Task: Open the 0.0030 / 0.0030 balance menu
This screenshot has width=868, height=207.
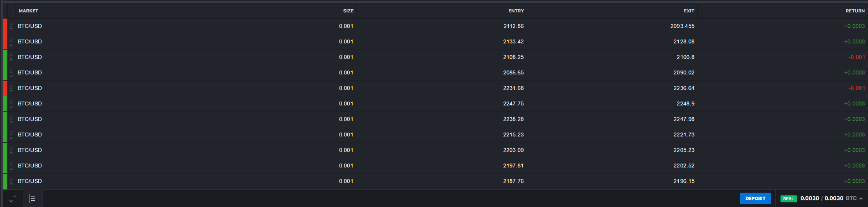Action: point(822,198)
